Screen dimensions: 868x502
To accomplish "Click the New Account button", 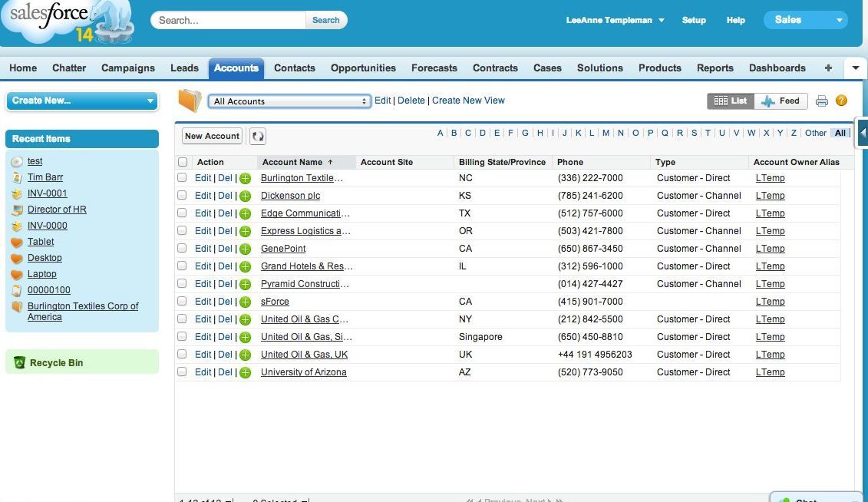I will coord(212,136).
